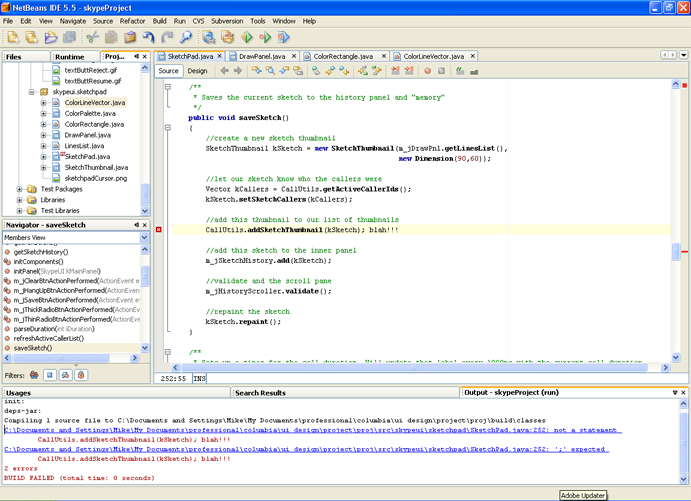Switch editor to Source view
This screenshot has width=691, height=501.
tap(168, 71)
